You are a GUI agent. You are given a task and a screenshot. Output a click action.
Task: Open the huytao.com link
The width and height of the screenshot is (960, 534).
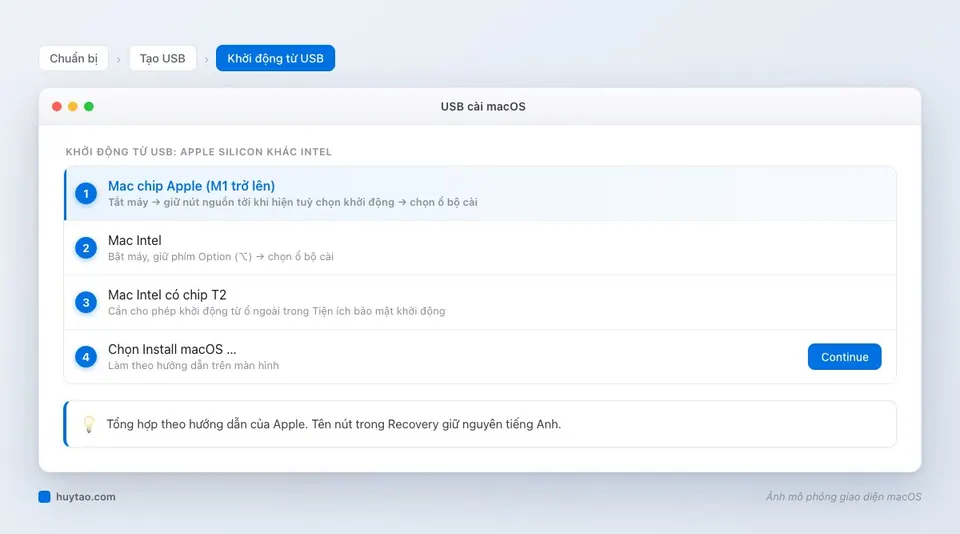(x=86, y=497)
